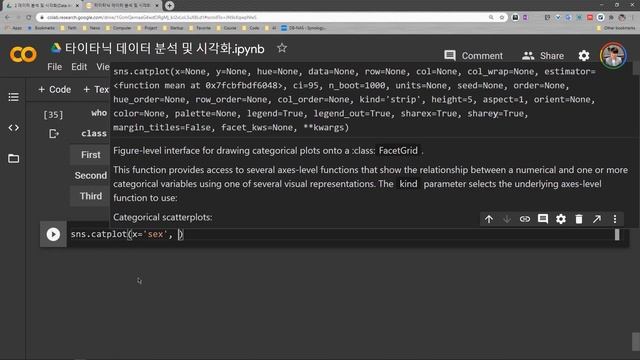Open Colab settings gear in header
Screen dimensions: 640x360
(x=584, y=56)
